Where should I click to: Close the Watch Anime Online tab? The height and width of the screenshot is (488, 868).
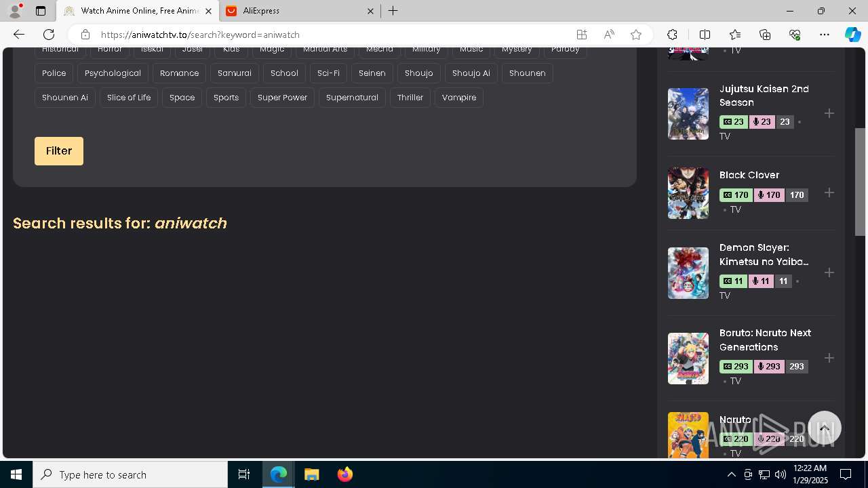click(208, 11)
